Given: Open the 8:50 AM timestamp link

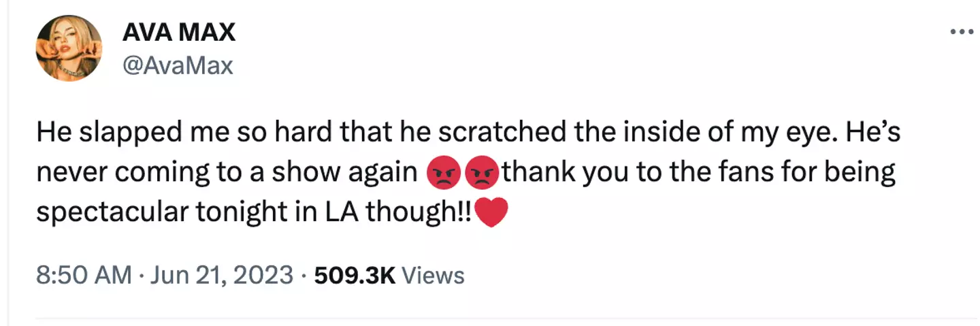Looking at the screenshot, I should tap(84, 276).
